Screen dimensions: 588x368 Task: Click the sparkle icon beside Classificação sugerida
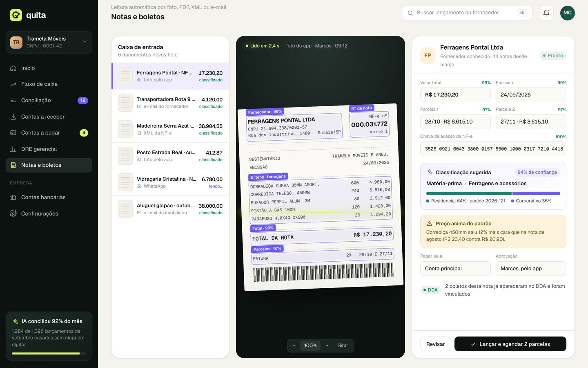click(430, 172)
